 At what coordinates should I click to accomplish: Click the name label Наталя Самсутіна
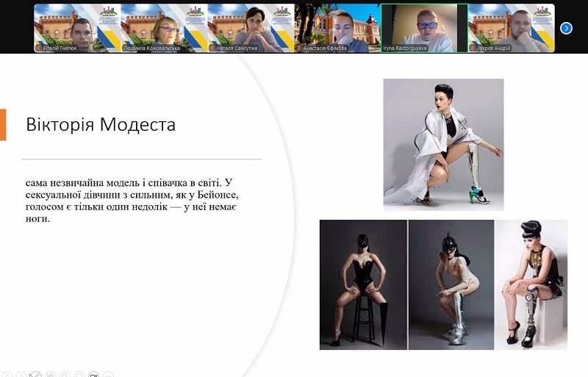coord(237,49)
